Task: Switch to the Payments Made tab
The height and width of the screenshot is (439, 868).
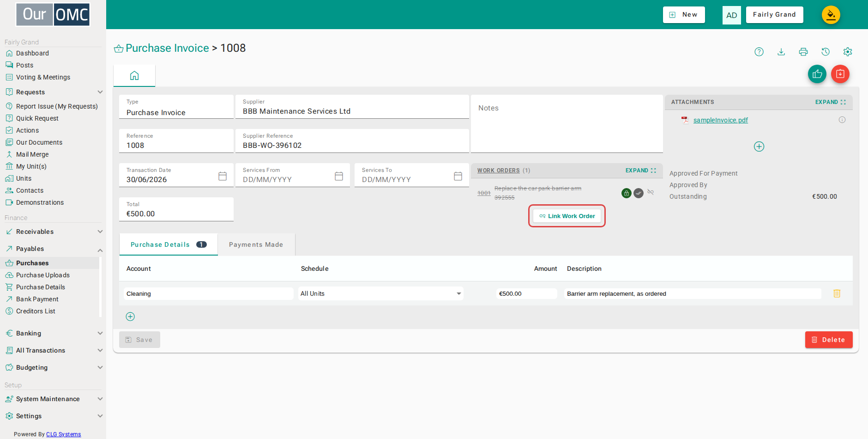Action: [x=256, y=244]
